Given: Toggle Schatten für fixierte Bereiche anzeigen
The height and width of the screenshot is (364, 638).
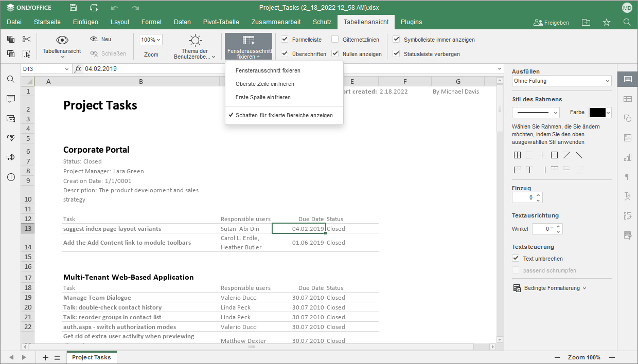Looking at the screenshot, I should coord(284,115).
